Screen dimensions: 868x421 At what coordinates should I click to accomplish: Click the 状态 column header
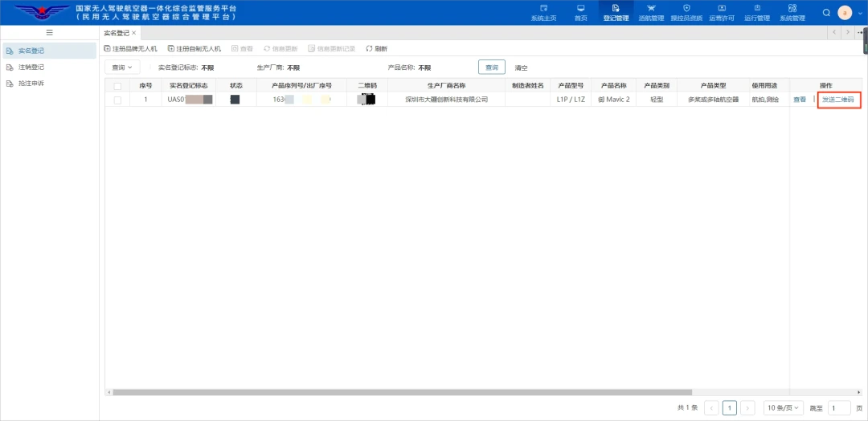(x=236, y=86)
